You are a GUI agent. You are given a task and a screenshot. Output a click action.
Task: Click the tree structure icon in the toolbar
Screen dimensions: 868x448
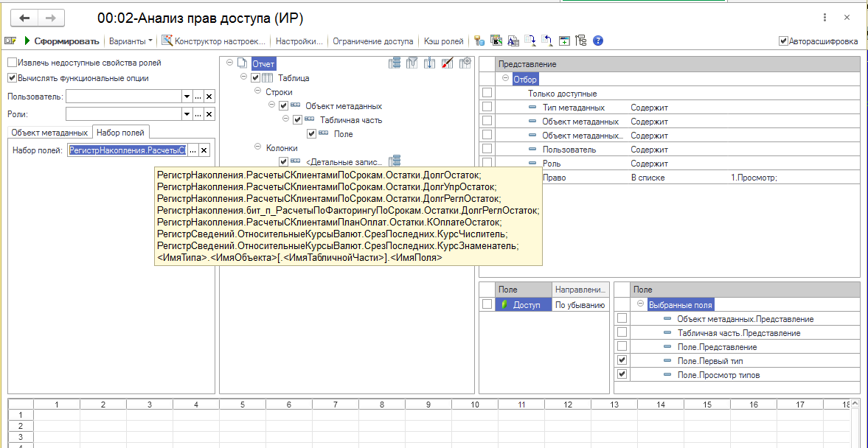580,41
